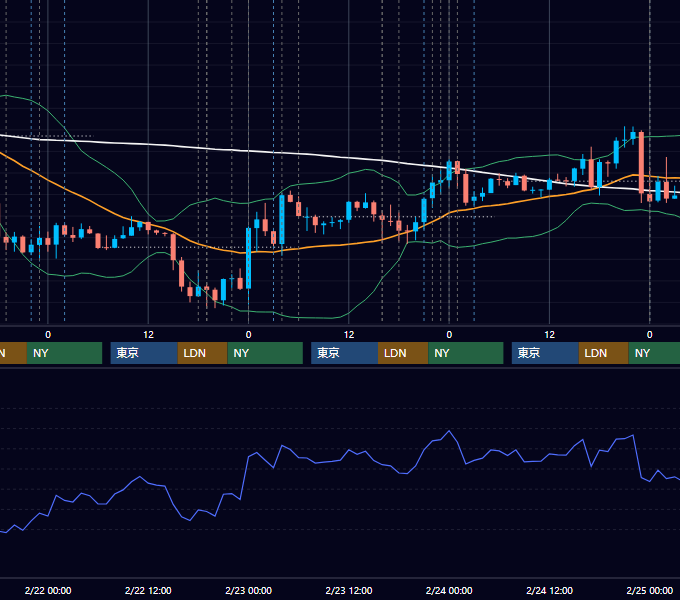Image resolution: width=680 pixels, height=600 pixels.
Task: Select the NY session block above 2/23 00:00
Action: click(265, 353)
